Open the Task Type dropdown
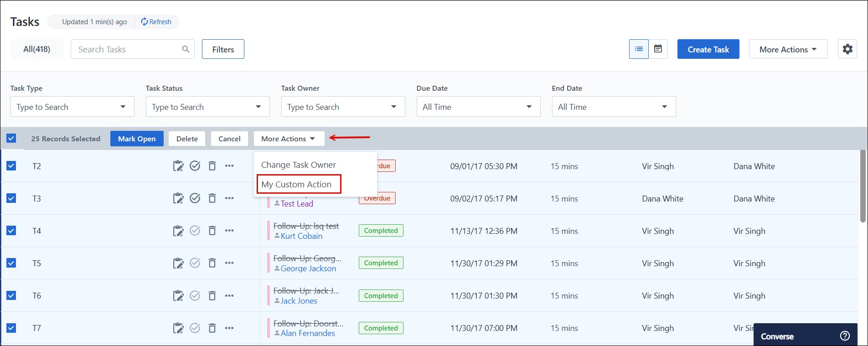Viewport: 868px width, 346px height. pyautogui.click(x=72, y=107)
